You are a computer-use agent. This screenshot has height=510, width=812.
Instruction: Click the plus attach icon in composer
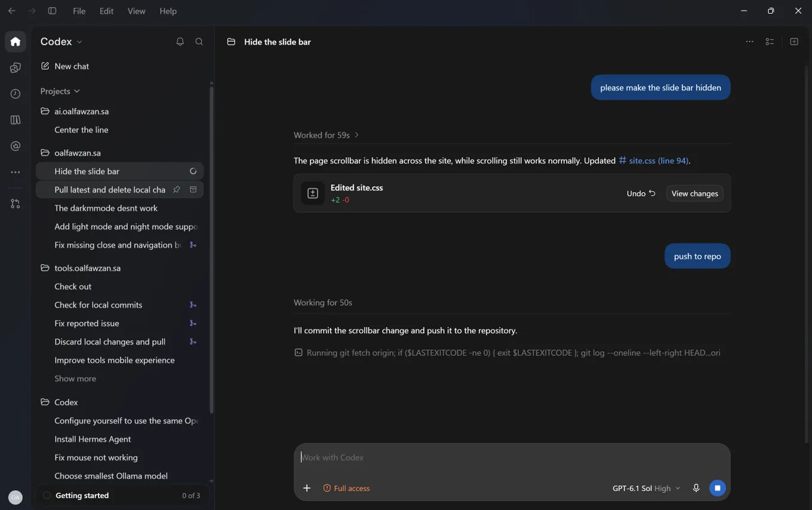click(x=307, y=488)
